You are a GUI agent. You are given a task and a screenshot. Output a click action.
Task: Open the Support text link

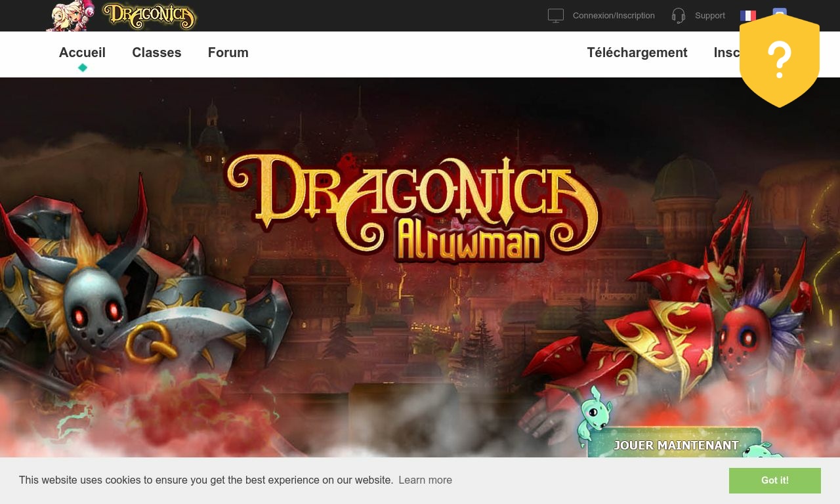[x=710, y=16]
